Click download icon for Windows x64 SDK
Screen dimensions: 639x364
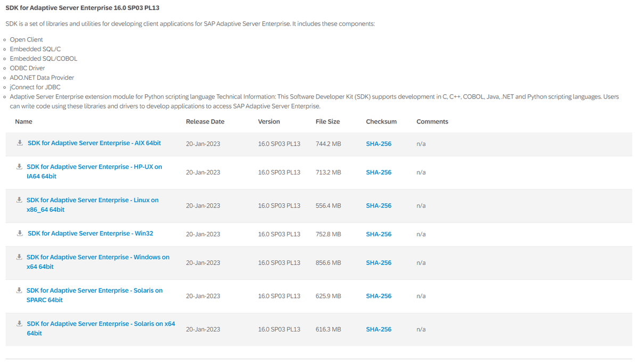19,257
